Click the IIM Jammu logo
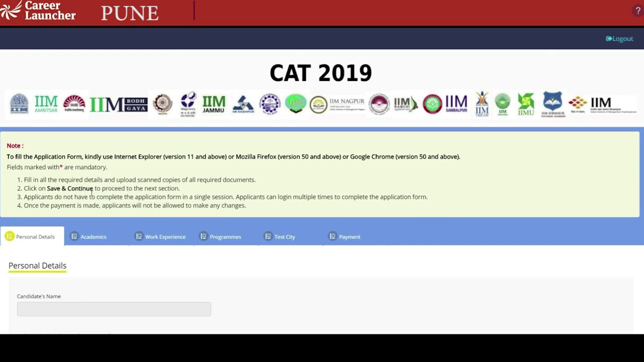This screenshot has width=644, height=362. [213, 104]
